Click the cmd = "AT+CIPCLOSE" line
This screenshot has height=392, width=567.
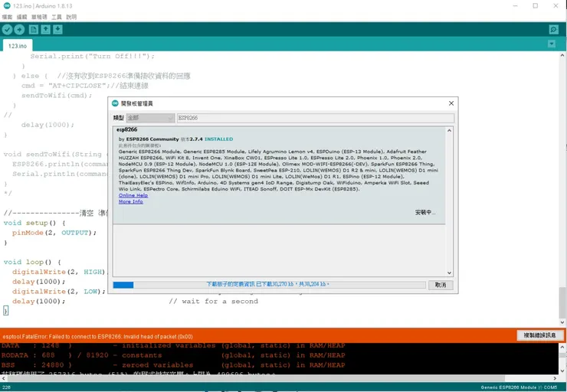pyautogui.click(x=85, y=86)
